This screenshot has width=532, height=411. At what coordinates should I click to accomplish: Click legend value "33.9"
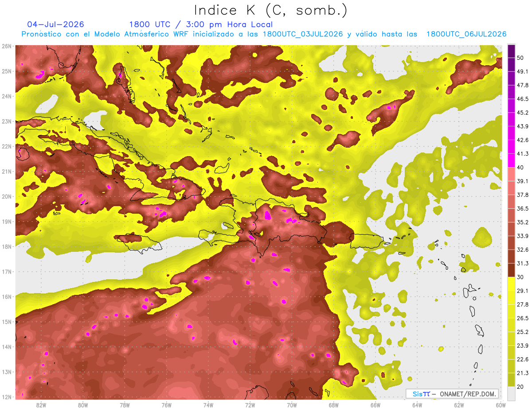[x=523, y=236]
